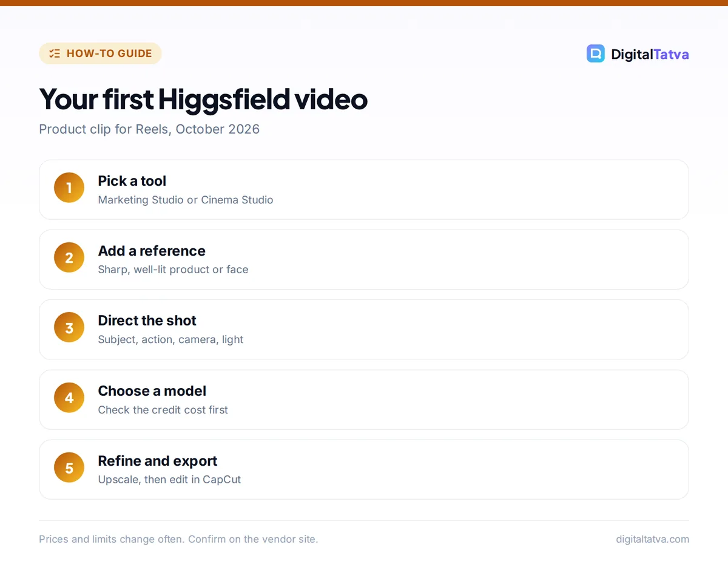Click the step 1 number circle
This screenshot has width=728, height=575.
click(69, 188)
